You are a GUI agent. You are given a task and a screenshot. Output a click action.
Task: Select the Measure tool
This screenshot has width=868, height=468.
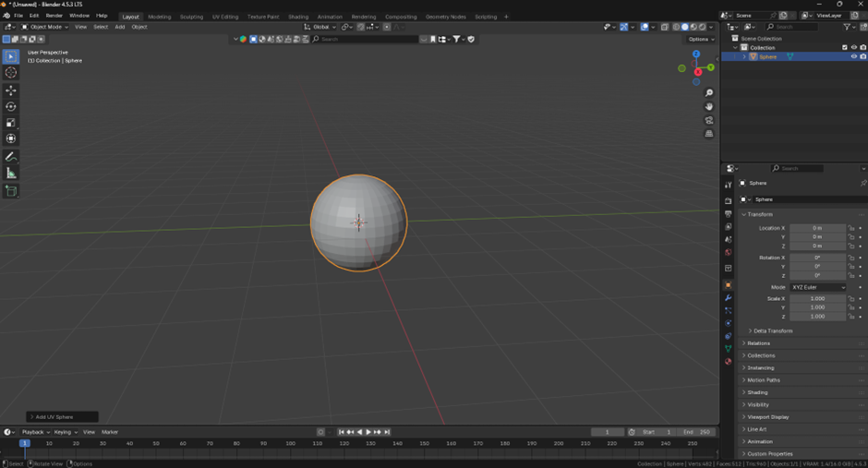(x=11, y=174)
